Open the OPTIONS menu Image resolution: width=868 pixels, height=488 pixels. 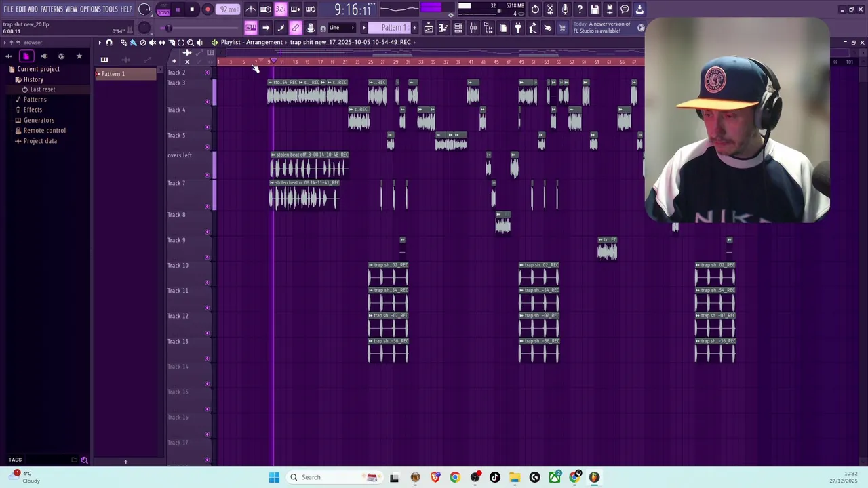(90, 9)
